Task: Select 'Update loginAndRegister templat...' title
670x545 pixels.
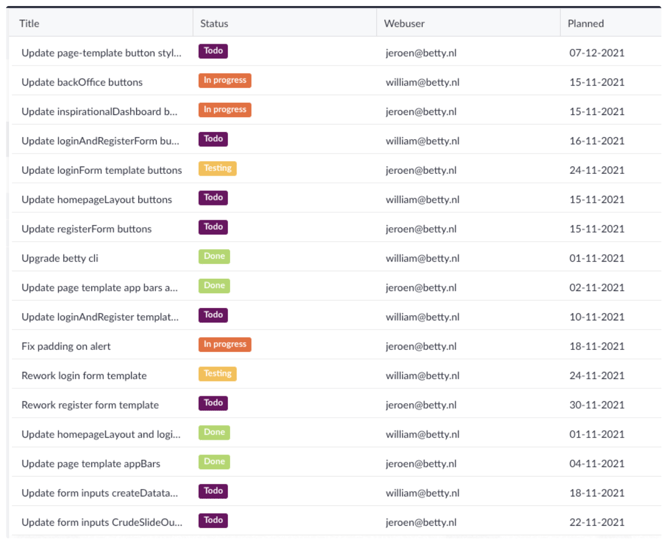Action: click(100, 317)
